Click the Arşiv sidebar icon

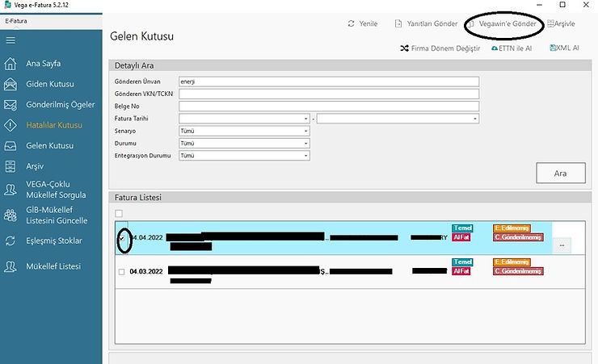click(x=11, y=166)
